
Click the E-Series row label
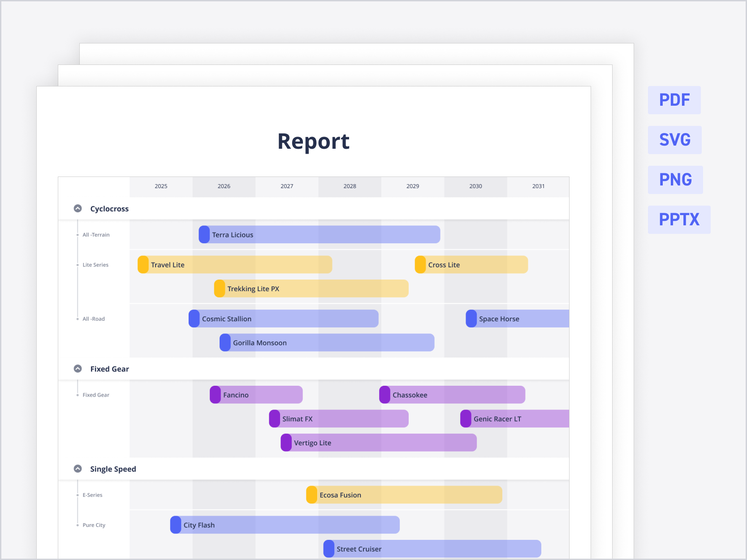coord(92,495)
